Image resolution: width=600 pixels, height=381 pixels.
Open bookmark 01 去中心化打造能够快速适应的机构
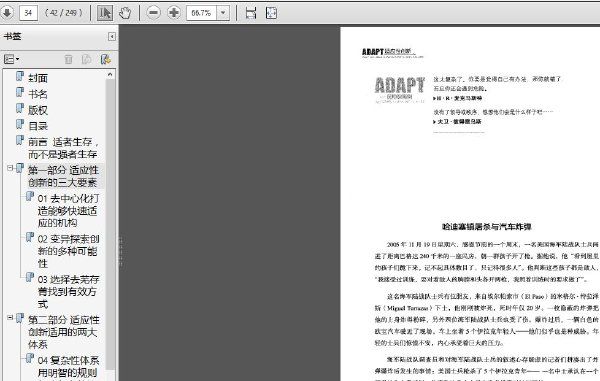click(68, 211)
